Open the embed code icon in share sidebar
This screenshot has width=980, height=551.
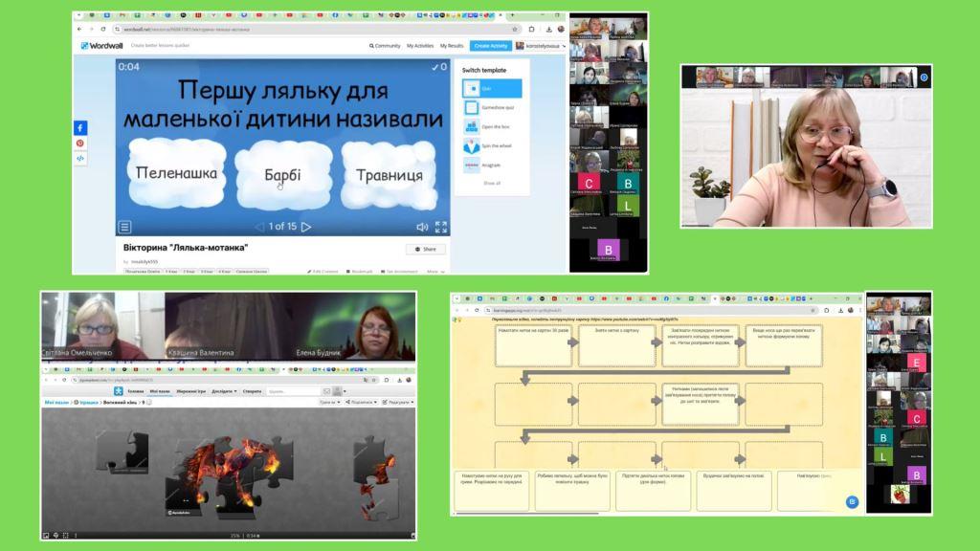coord(80,159)
